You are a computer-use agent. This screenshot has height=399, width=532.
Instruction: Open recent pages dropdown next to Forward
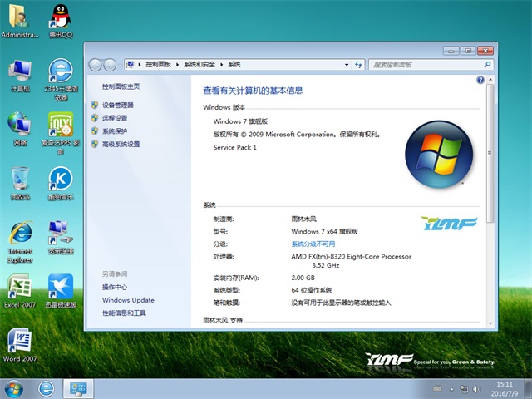coord(120,65)
